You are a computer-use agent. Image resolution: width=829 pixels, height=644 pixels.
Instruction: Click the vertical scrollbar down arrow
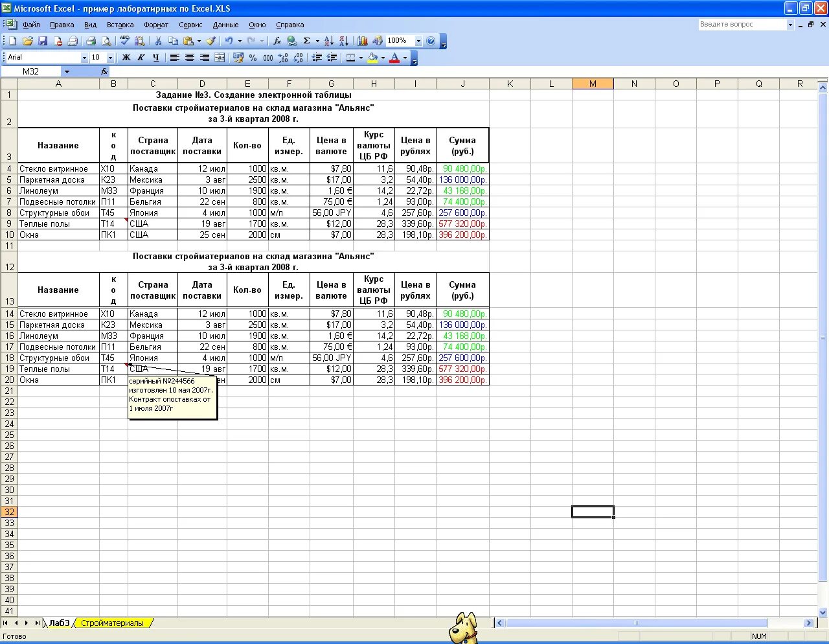click(x=823, y=612)
